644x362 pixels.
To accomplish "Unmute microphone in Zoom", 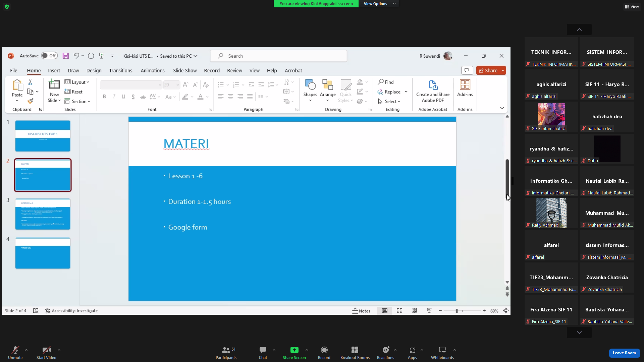I will click(15, 353).
